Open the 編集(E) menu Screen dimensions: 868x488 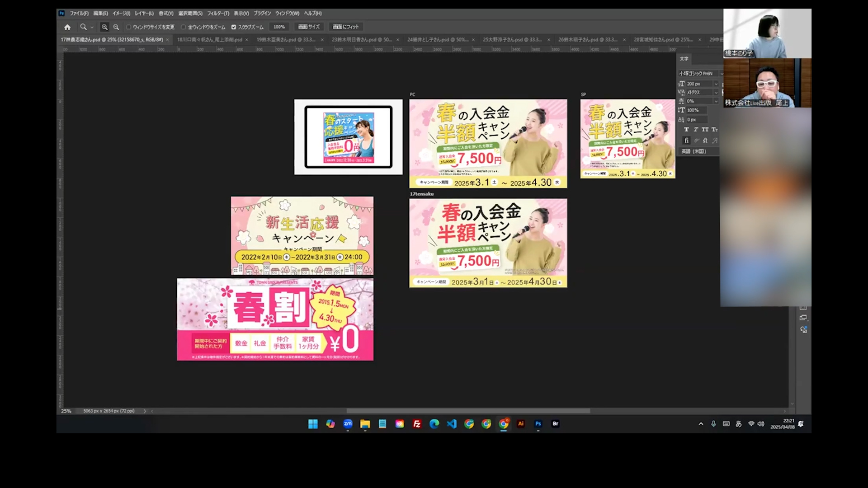point(100,14)
